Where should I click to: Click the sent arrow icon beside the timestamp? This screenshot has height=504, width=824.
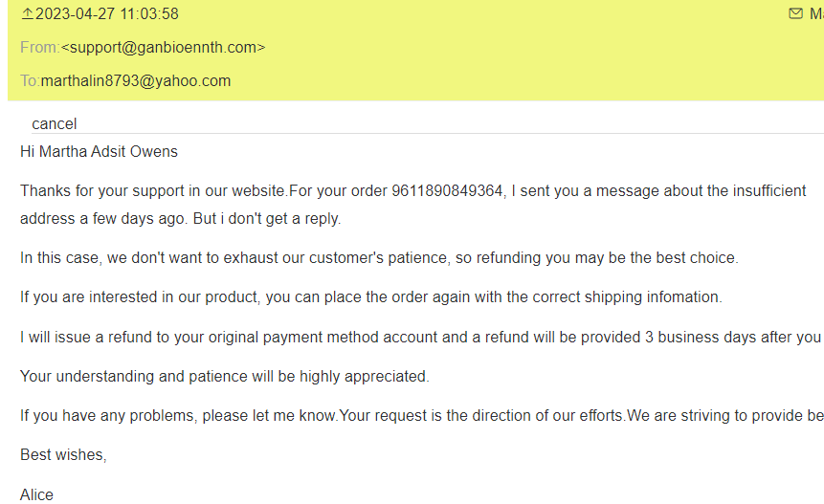[27, 14]
